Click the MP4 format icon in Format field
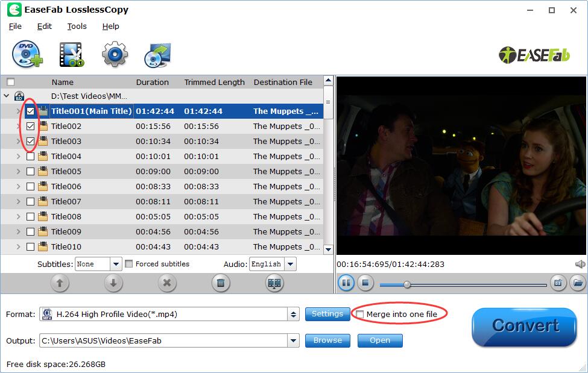The image size is (588, 373). pyautogui.click(x=47, y=314)
